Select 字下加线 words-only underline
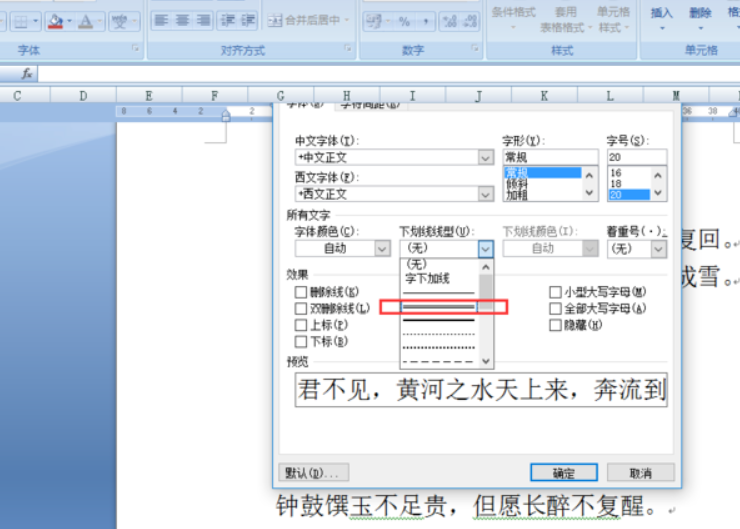The width and height of the screenshot is (740, 529). click(x=427, y=278)
